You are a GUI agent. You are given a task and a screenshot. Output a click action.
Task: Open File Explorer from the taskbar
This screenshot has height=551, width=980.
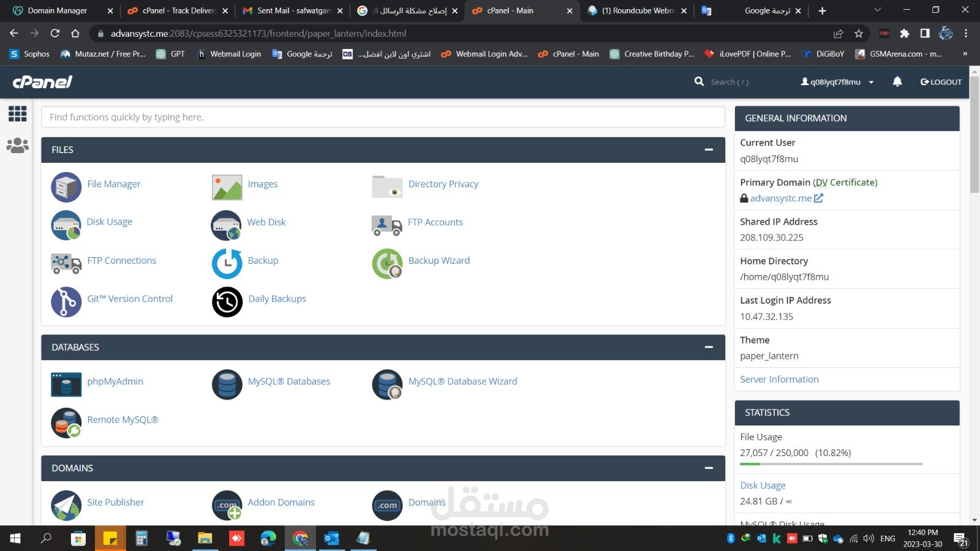(205, 539)
